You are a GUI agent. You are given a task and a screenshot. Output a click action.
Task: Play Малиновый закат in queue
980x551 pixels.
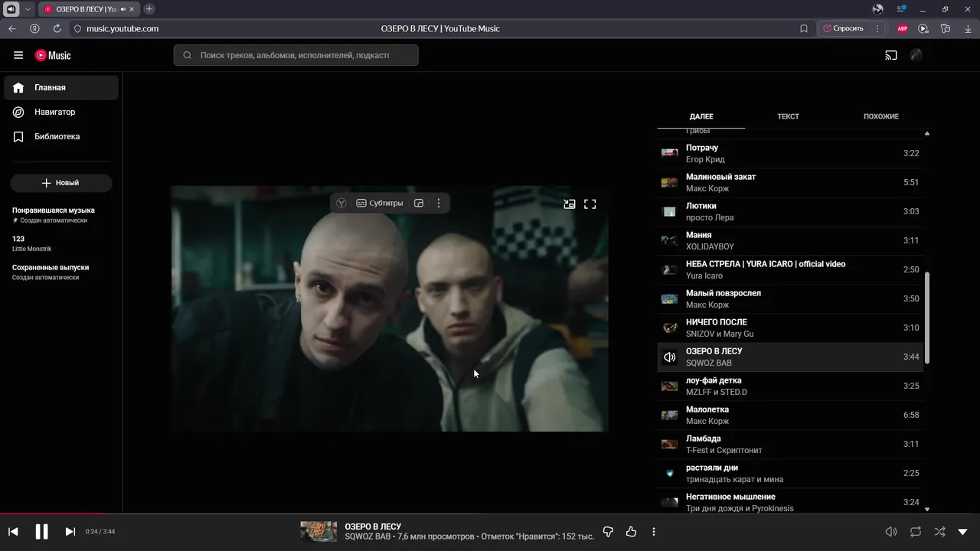tap(790, 182)
